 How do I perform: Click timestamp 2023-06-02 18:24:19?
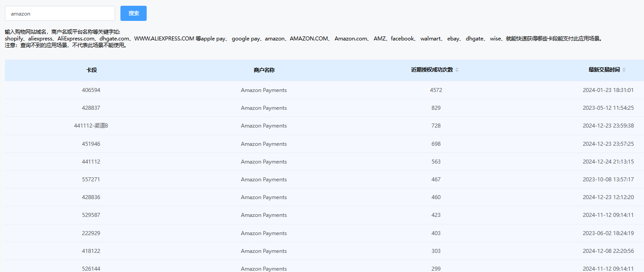(x=608, y=233)
